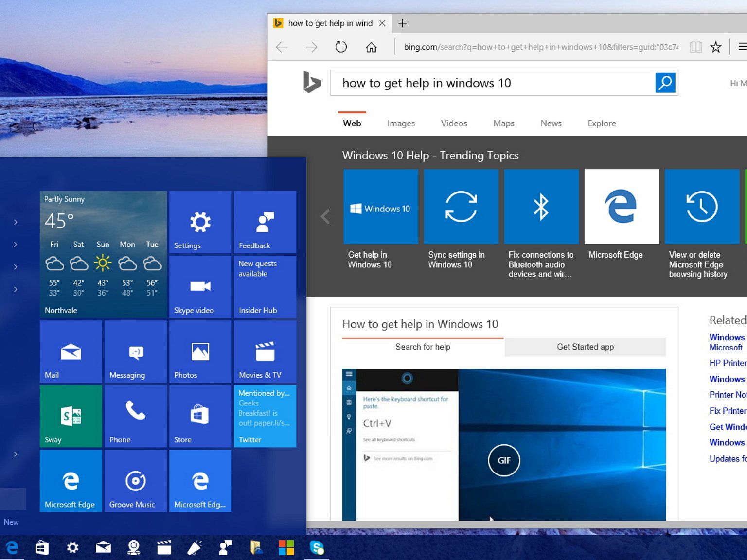Open the Settings tile in Start menu
The image size is (747, 560).
(x=200, y=222)
